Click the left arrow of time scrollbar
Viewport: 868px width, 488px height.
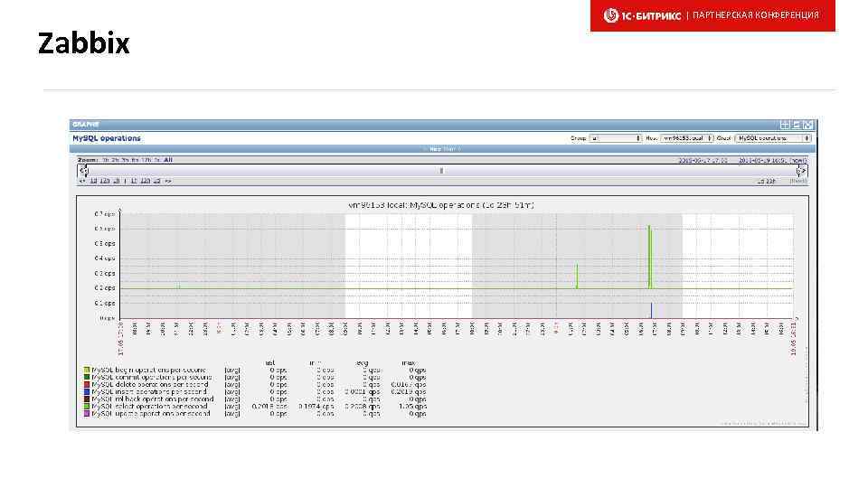(83, 171)
